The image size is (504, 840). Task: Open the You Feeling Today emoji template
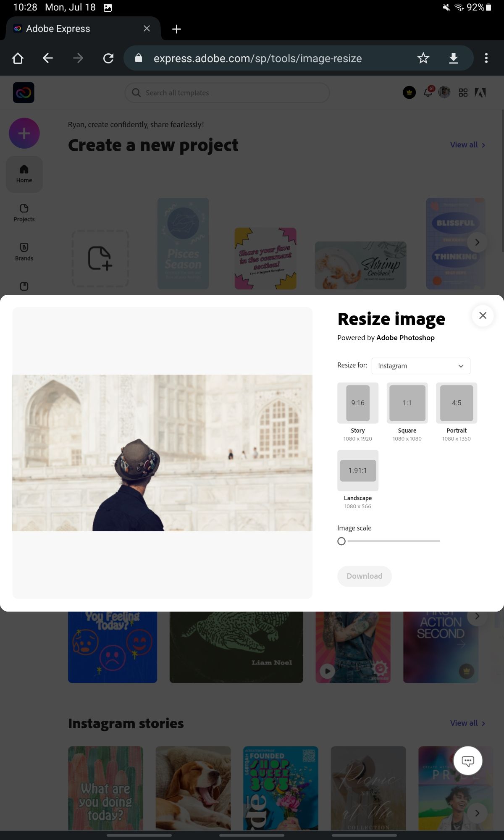(113, 647)
